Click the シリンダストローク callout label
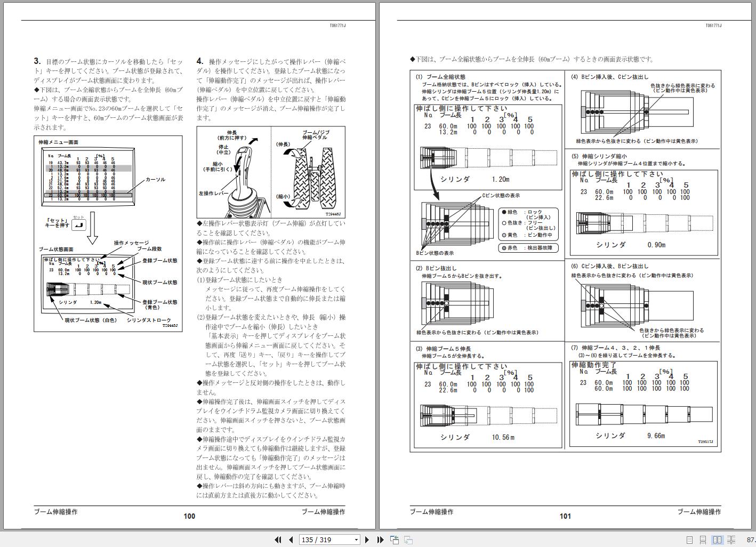Image resolution: width=756 pixels, height=547 pixels. [x=149, y=320]
